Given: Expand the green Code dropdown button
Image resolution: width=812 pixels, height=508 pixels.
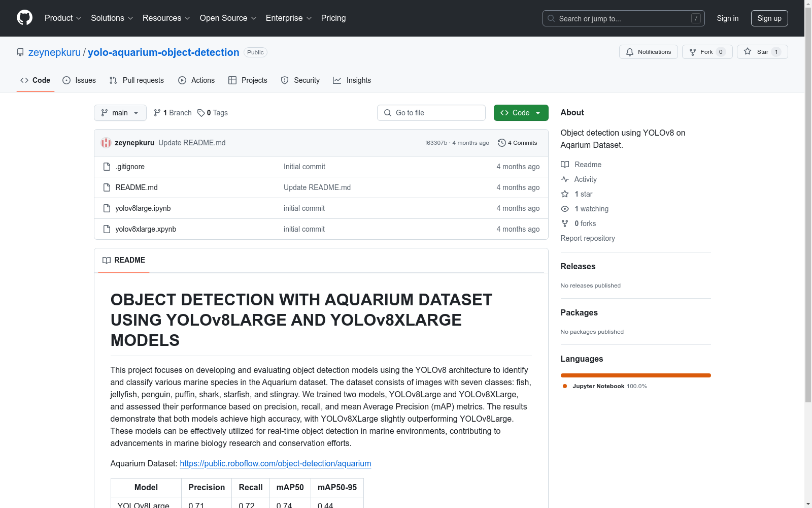Looking at the screenshot, I should coord(521,113).
